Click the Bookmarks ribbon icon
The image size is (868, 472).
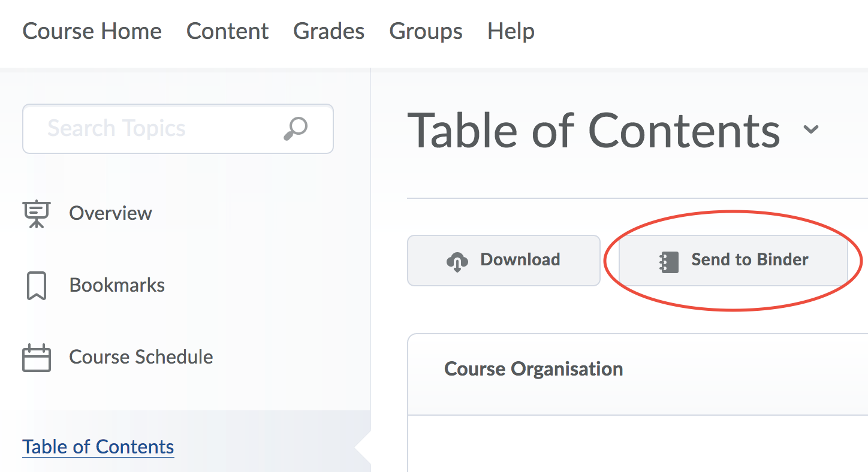37,286
